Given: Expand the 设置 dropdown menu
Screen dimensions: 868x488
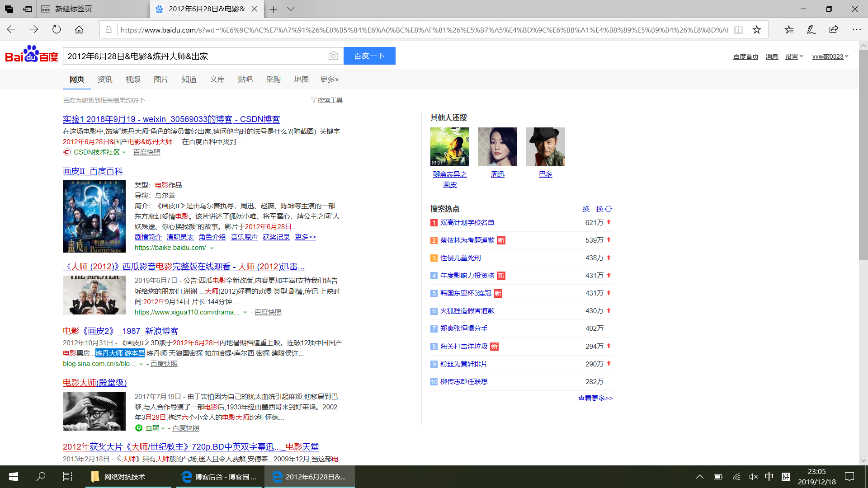Looking at the screenshot, I should click(794, 56).
